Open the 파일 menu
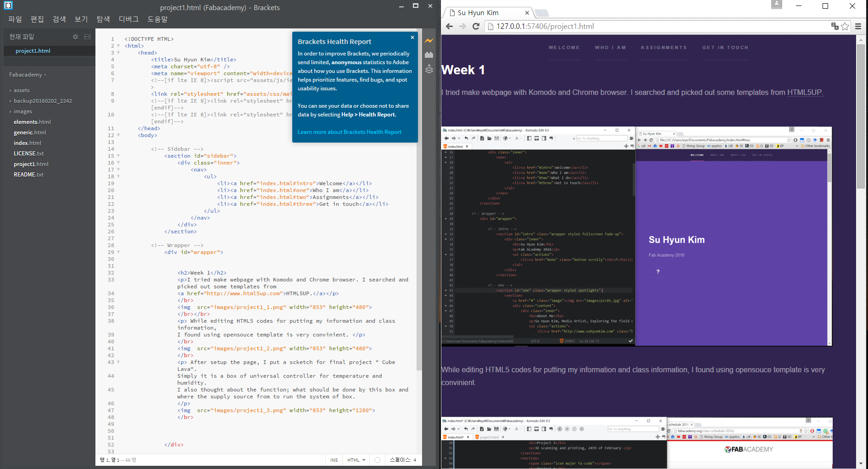The height and width of the screenshot is (469, 868). click(15, 19)
